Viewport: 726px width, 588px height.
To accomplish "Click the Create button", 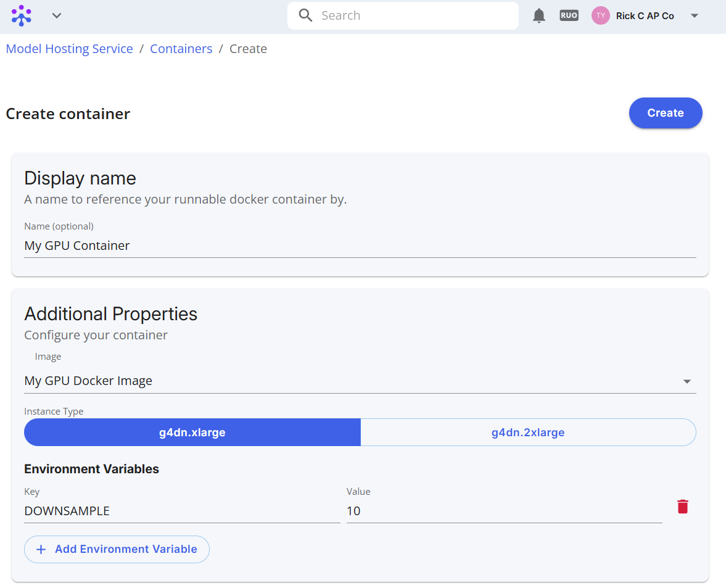I will [x=666, y=113].
